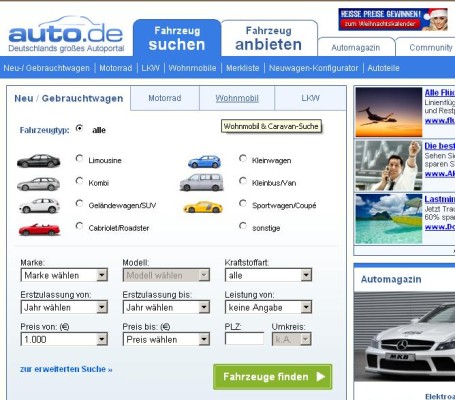The width and height of the screenshot is (455, 400).
Task: Click the black Limousine car icon
Action: click(39, 161)
